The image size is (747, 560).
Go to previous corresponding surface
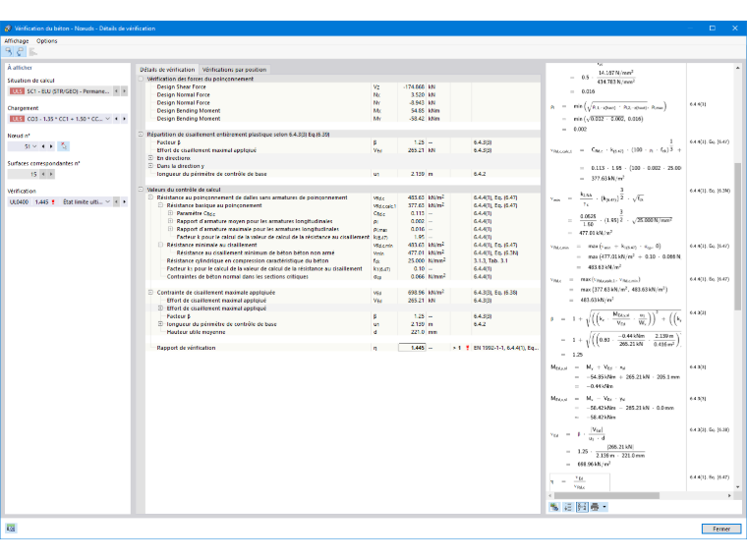coord(43,174)
